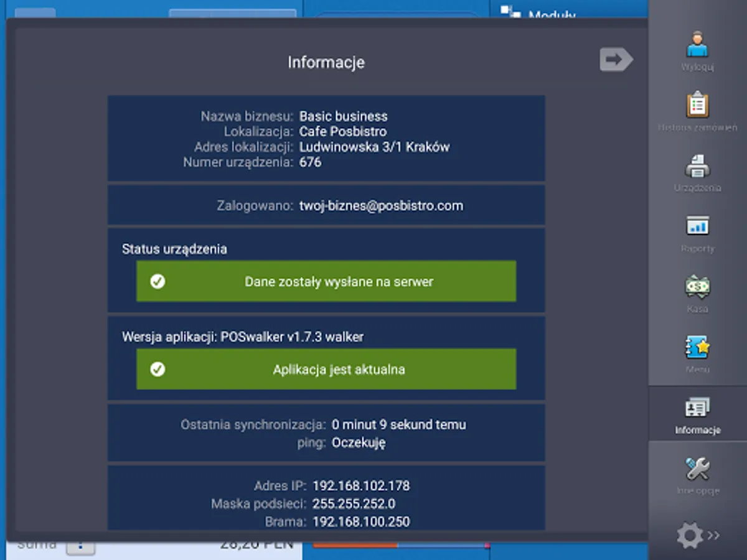Viewport: 747px width, 560px height.
Task: Open the Wyloguj user icon
Action: tap(697, 45)
